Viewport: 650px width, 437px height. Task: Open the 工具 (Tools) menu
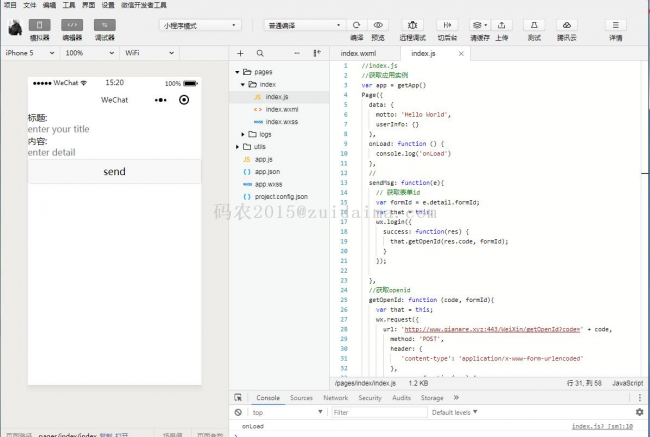tap(68, 5)
